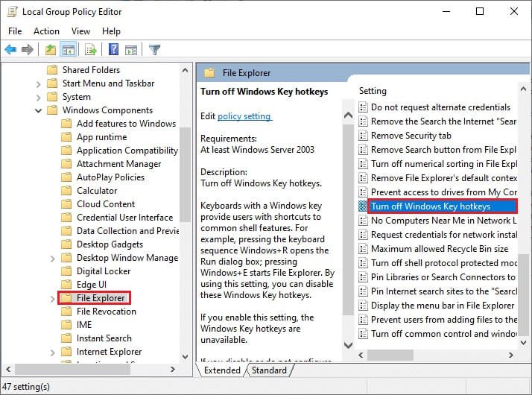532x395 pixels.
Task: Select the AutoPlay Policies folder
Action: coord(110,177)
